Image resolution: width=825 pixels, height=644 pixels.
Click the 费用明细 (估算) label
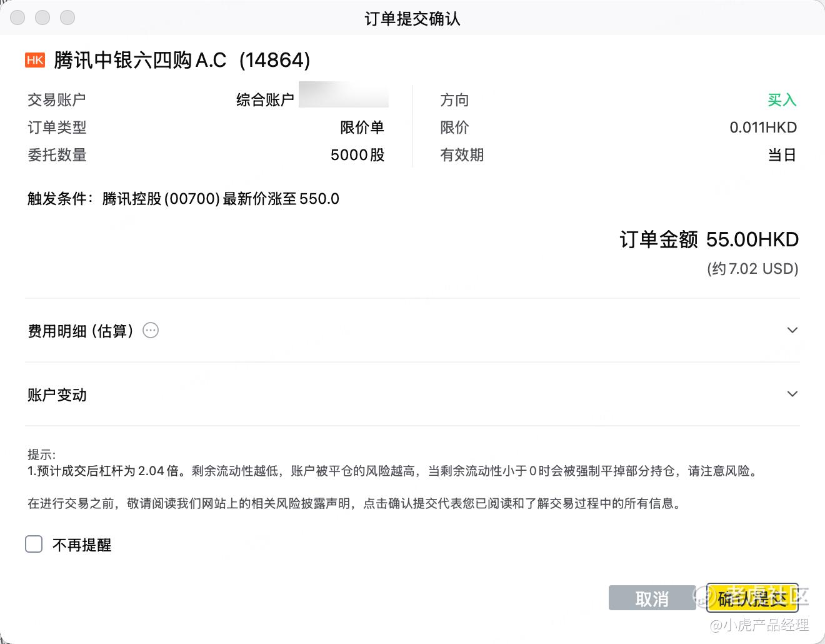click(x=81, y=331)
